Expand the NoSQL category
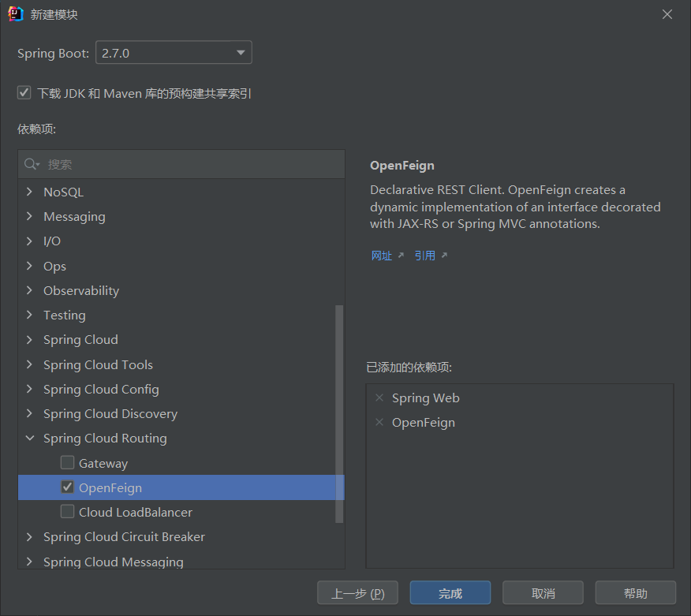 [29, 192]
